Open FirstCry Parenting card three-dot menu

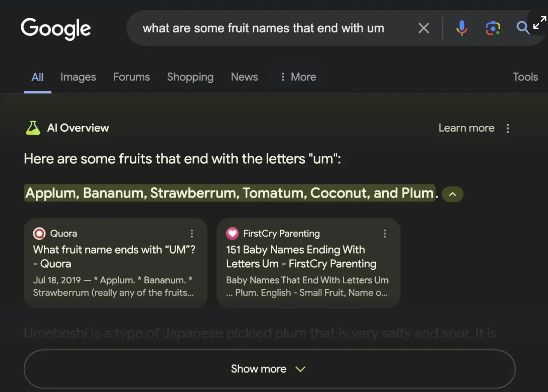385,233
